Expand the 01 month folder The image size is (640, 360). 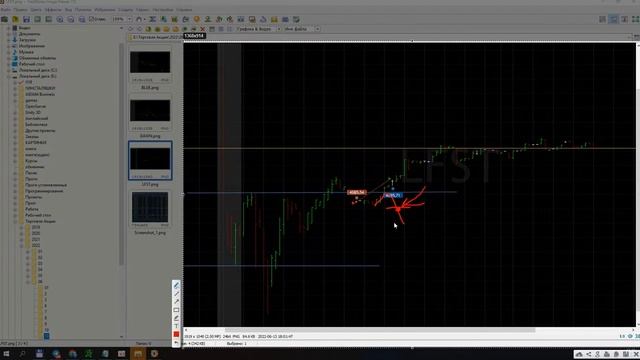28,252
